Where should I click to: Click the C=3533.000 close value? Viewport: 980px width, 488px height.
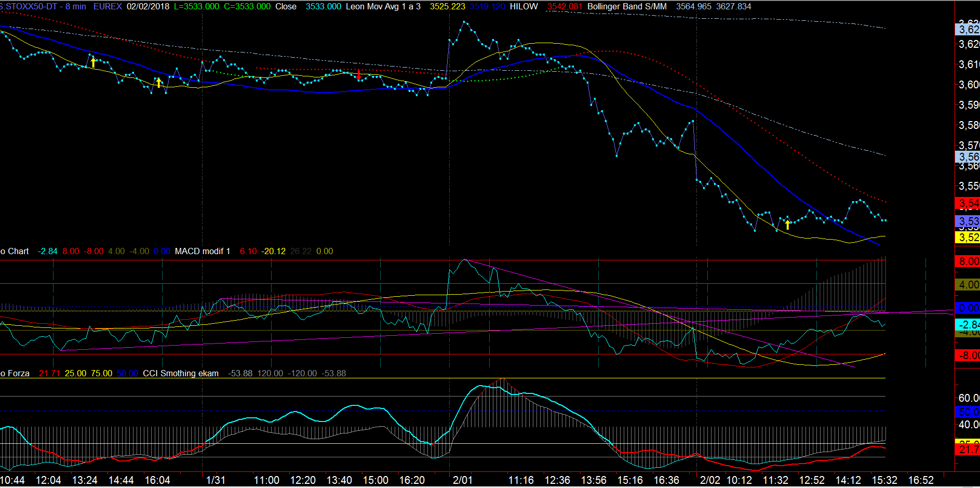coord(247,6)
